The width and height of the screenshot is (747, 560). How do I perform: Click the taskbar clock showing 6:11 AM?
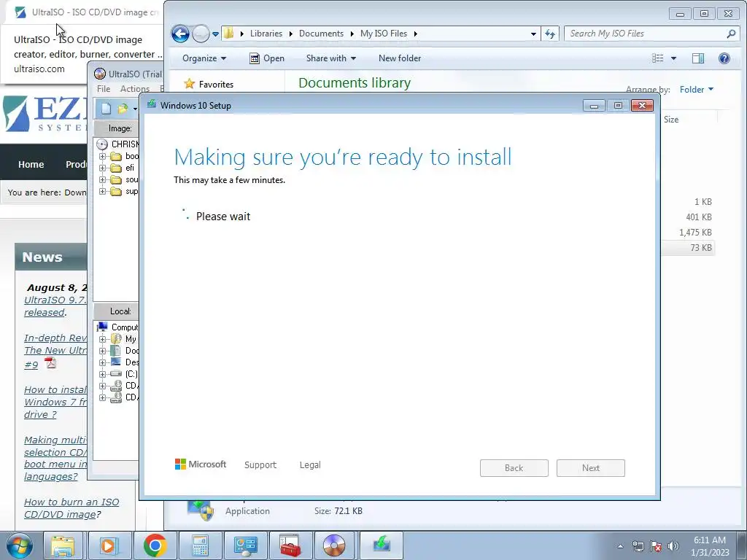[x=710, y=546]
